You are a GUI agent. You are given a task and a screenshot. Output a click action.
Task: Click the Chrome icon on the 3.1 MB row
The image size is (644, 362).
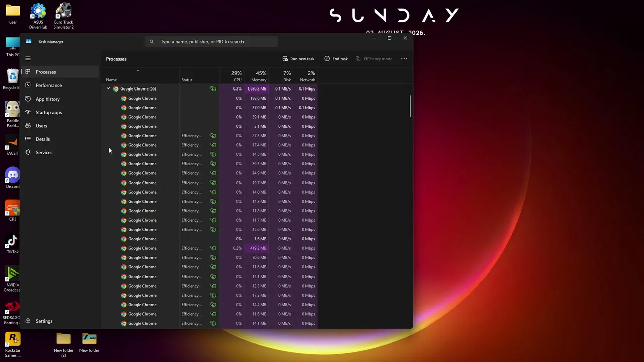(x=124, y=126)
